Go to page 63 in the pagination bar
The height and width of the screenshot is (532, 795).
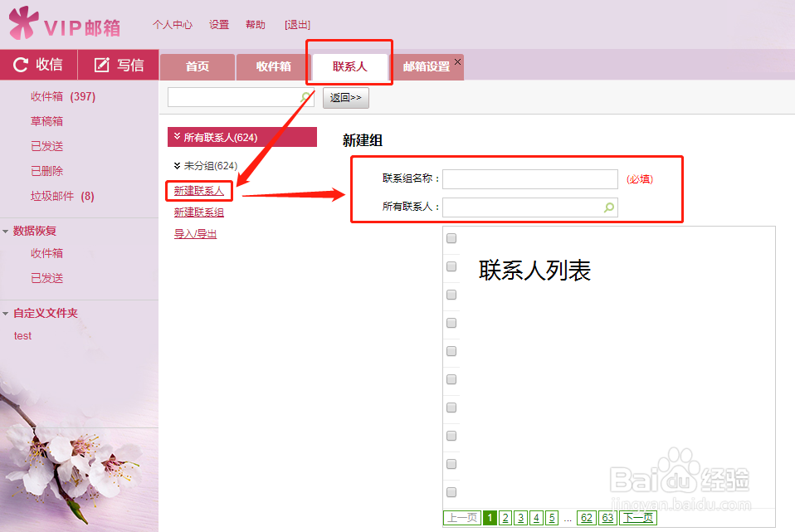coord(607,517)
